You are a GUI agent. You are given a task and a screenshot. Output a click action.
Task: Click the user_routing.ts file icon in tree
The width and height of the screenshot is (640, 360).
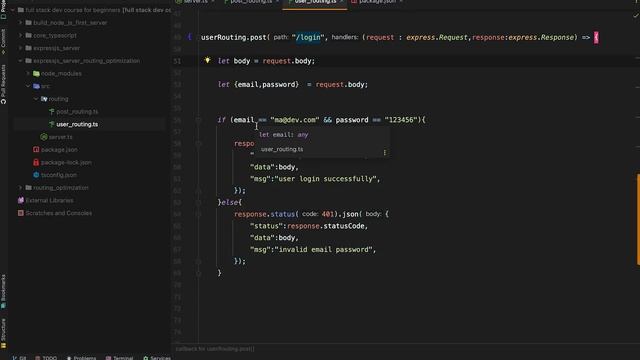pyautogui.click(x=51, y=124)
